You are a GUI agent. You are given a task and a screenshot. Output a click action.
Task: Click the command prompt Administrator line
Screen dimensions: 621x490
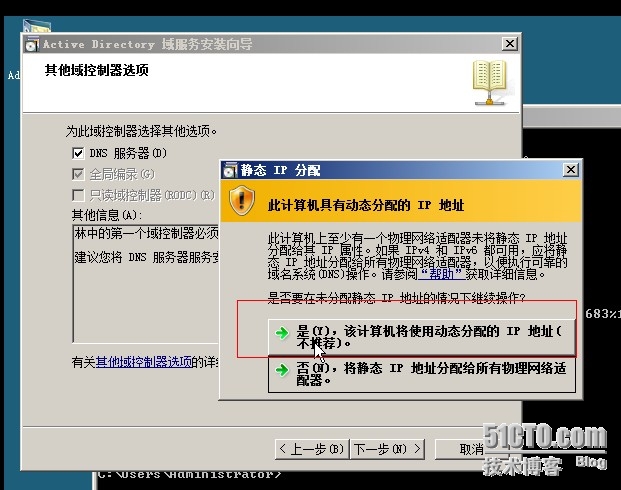(x=189, y=474)
